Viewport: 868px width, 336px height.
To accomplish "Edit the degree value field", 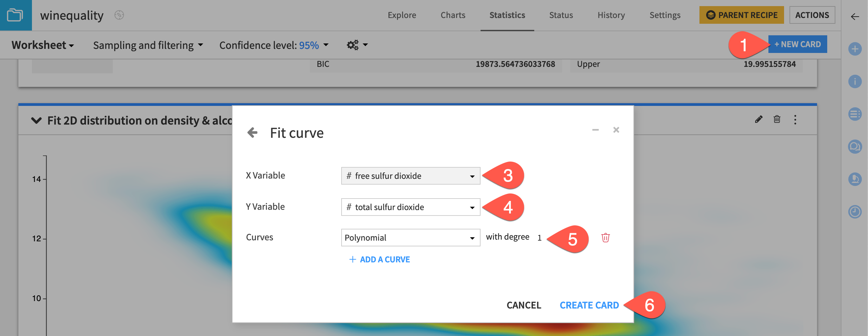I will pos(540,238).
